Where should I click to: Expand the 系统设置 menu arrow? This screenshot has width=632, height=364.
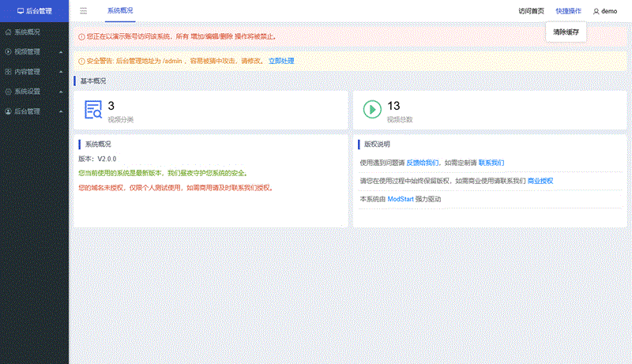(60, 92)
